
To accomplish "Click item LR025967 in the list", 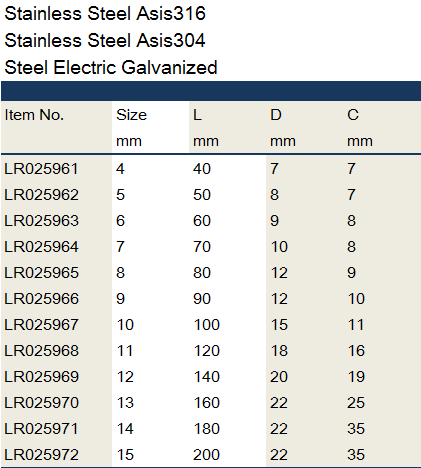I will tap(41, 325).
